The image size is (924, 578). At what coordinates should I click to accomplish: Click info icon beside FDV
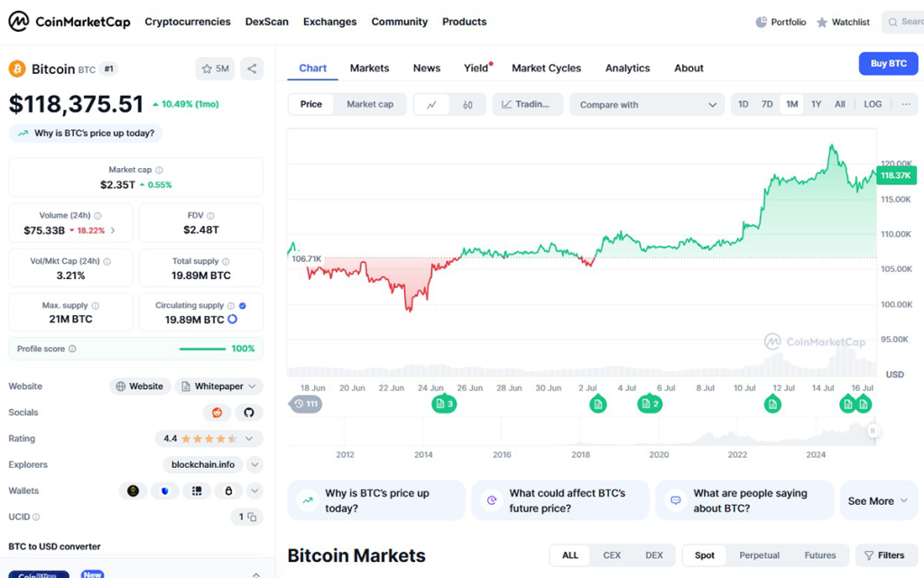pos(210,216)
